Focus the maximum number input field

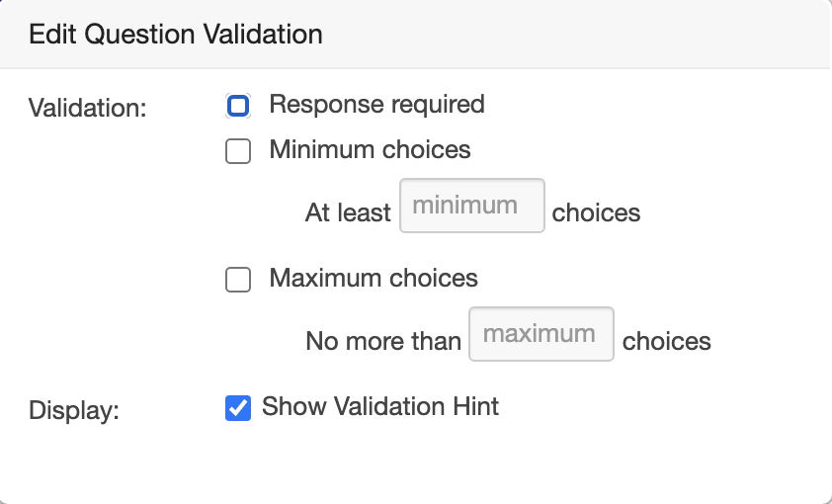(541, 335)
